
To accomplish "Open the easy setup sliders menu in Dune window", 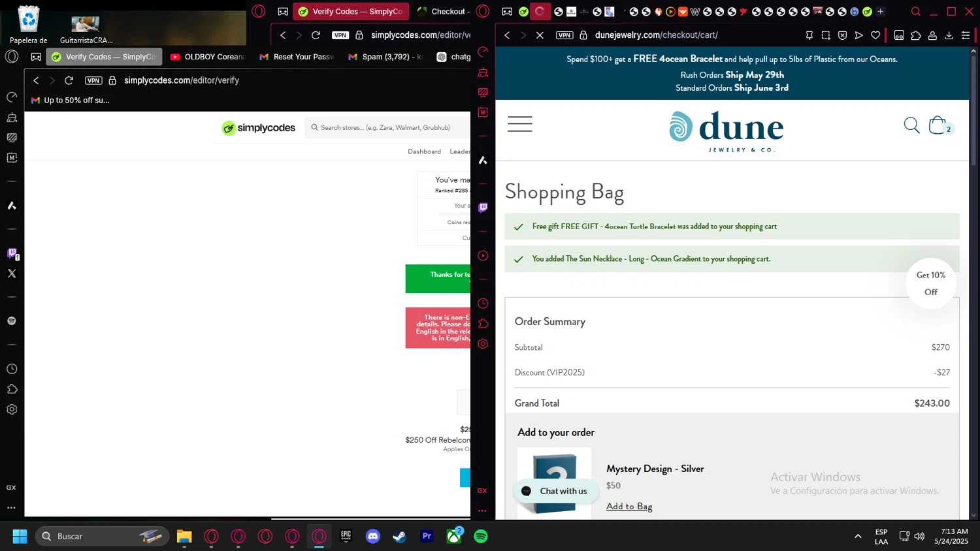I will coord(966,35).
